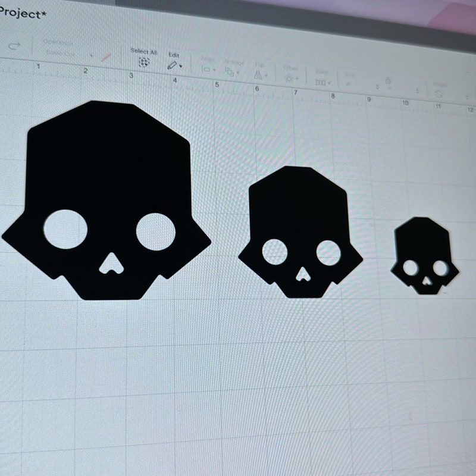Viewport: 476px width, 476px height.
Task: Expand the Arrange dropdown arrow
Action: 238,73
